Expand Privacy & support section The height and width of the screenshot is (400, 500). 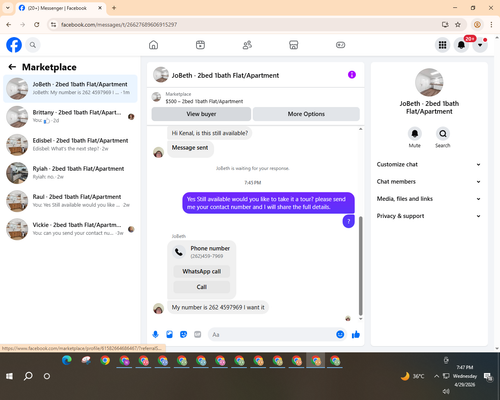(x=429, y=216)
